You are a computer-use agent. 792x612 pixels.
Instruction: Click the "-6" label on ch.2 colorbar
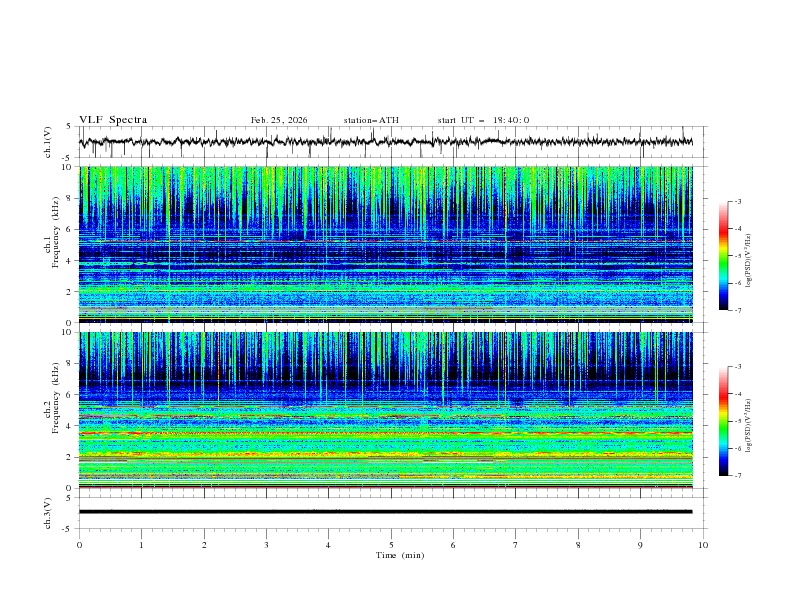737,448
